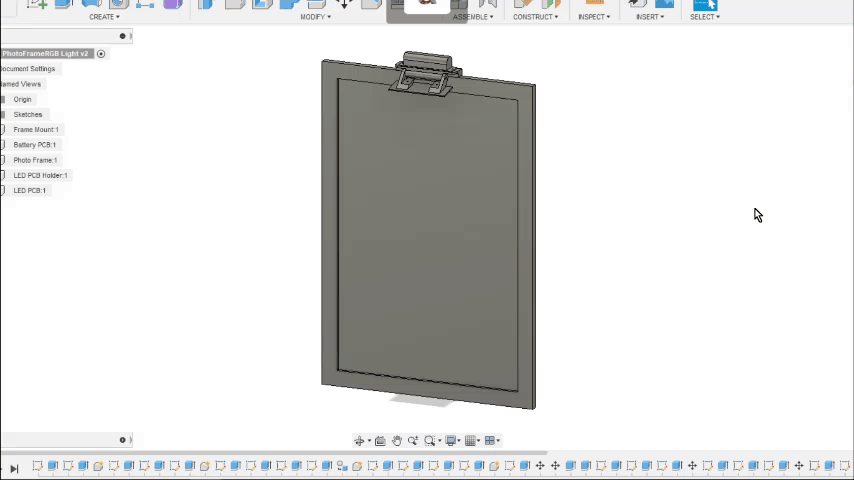854x480 pixels.
Task: Select the LED PCB:1 component
Action: click(30, 191)
